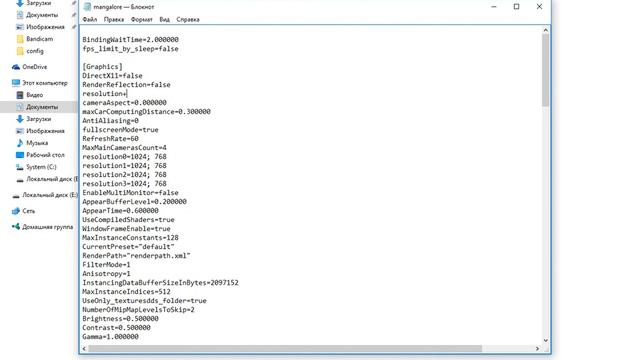Click the pinned Документы folder icon at top

tap(20, 15)
